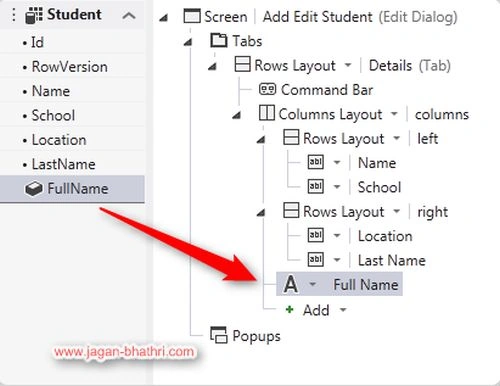Select the columns group label
Image resolution: width=500 pixels, height=386 pixels.
click(x=442, y=114)
